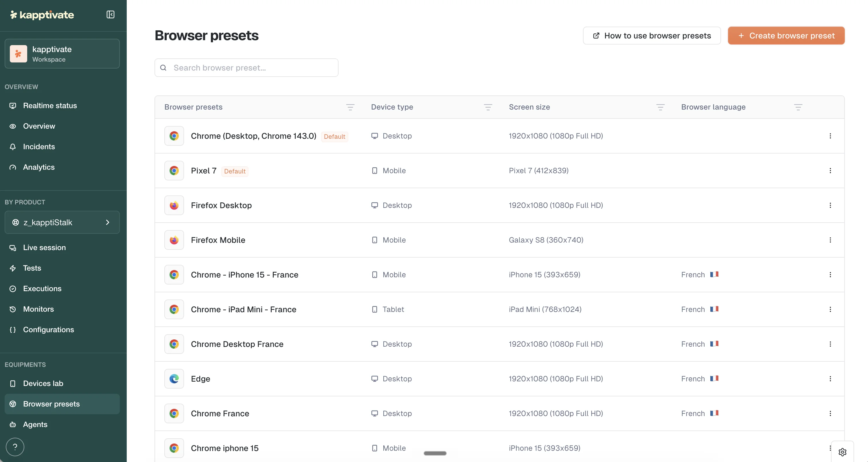Image resolution: width=868 pixels, height=462 pixels.
Task: Click the horizontal scrollbar handle at bottom
Action: point(435,453)
